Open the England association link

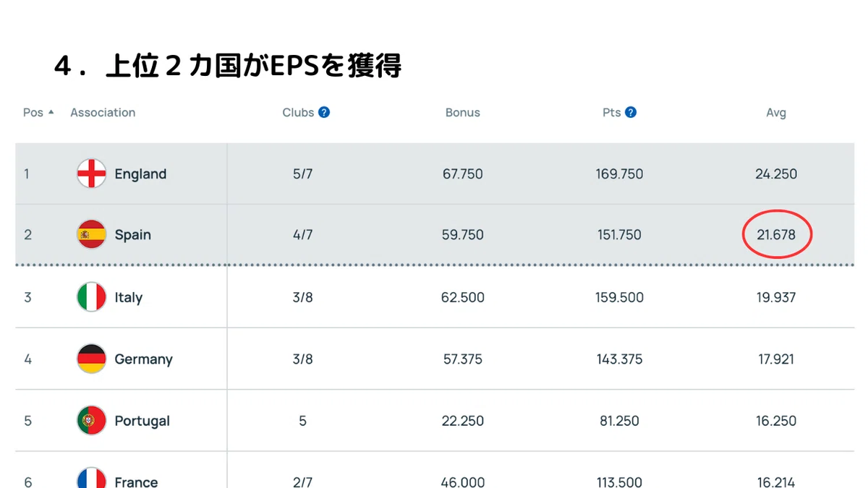coord(140,174)
